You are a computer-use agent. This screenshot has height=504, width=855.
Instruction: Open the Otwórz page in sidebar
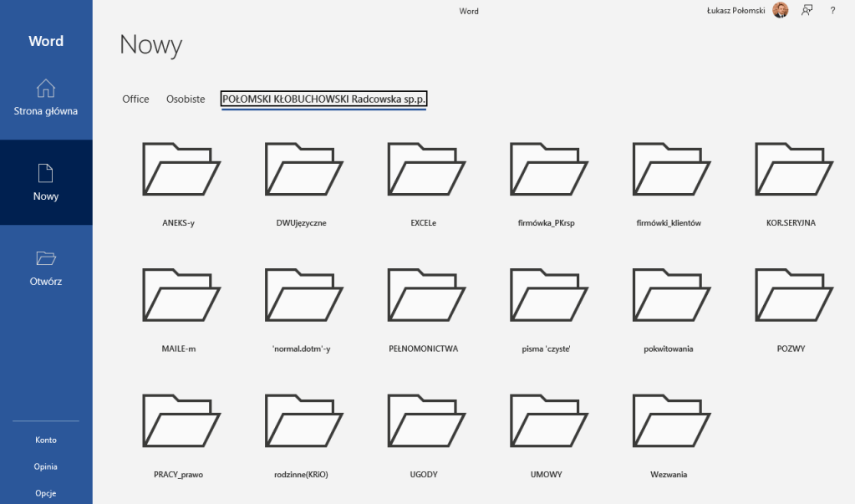point(46,267)
